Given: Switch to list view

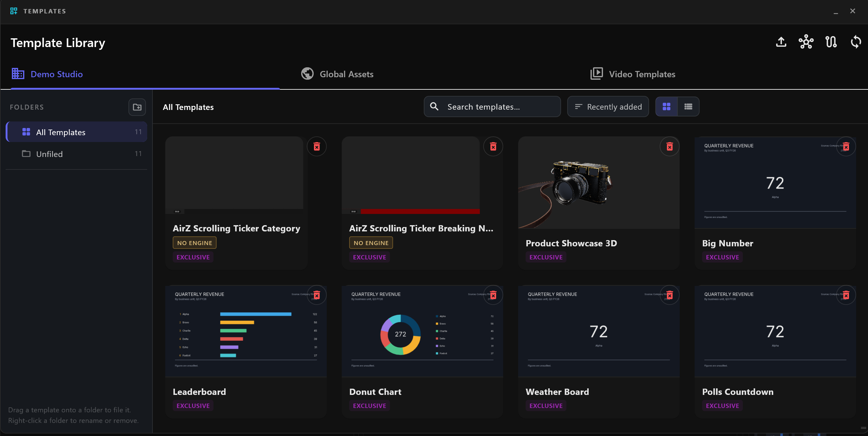Looking at the screenshot, I should pyautogui.click(x=688, y=107).
